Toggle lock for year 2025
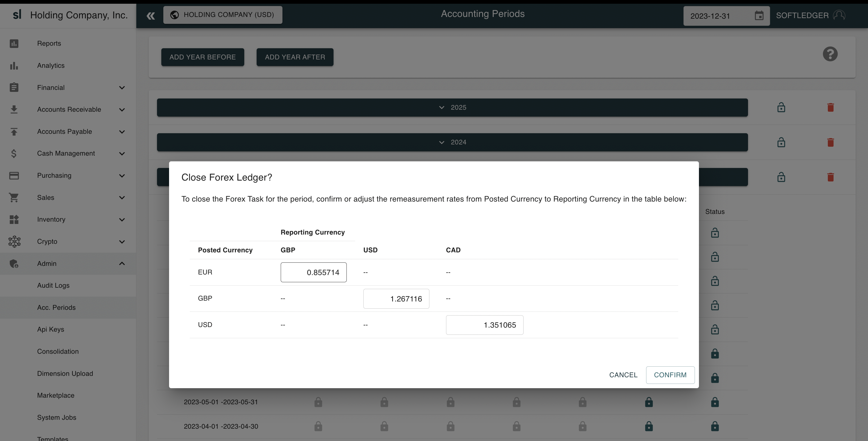 point(781,108)
